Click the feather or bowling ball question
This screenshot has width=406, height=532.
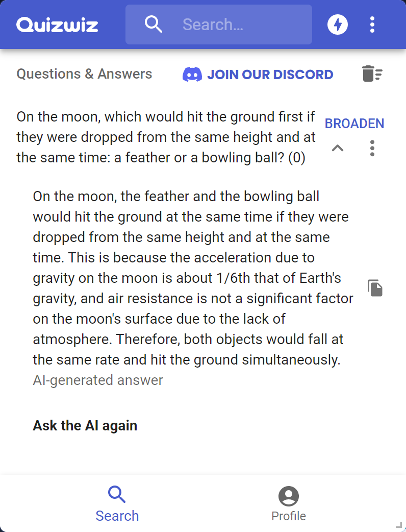coord(166,137)
